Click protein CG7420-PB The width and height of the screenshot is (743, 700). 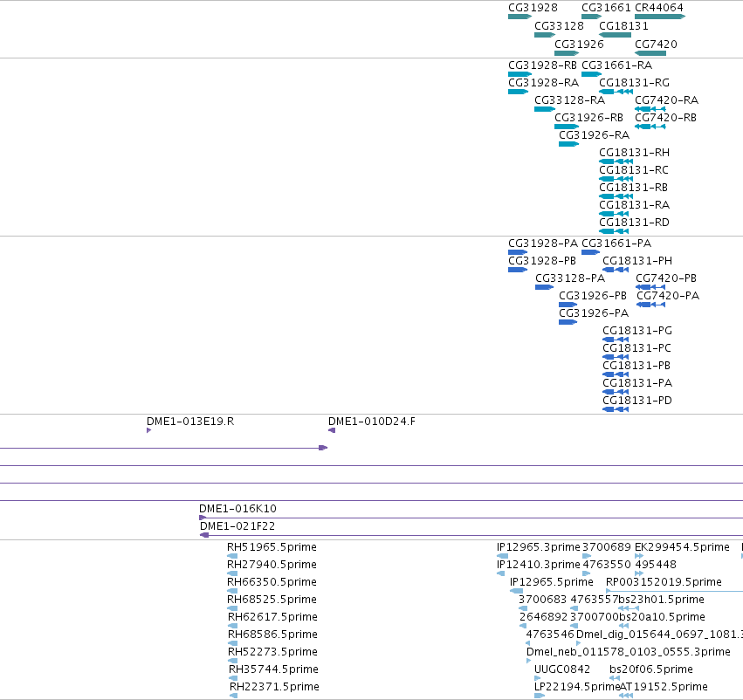[666, 278]
